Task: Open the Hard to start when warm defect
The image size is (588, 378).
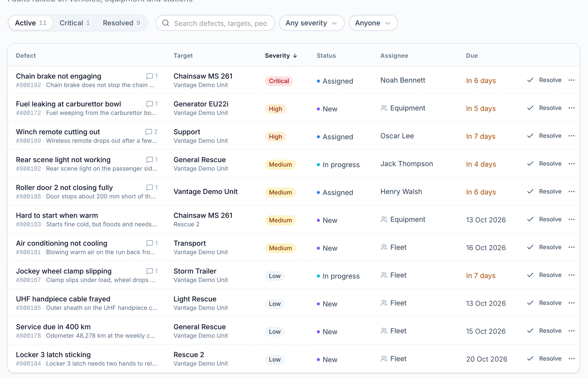Action: tap(57, 215)
